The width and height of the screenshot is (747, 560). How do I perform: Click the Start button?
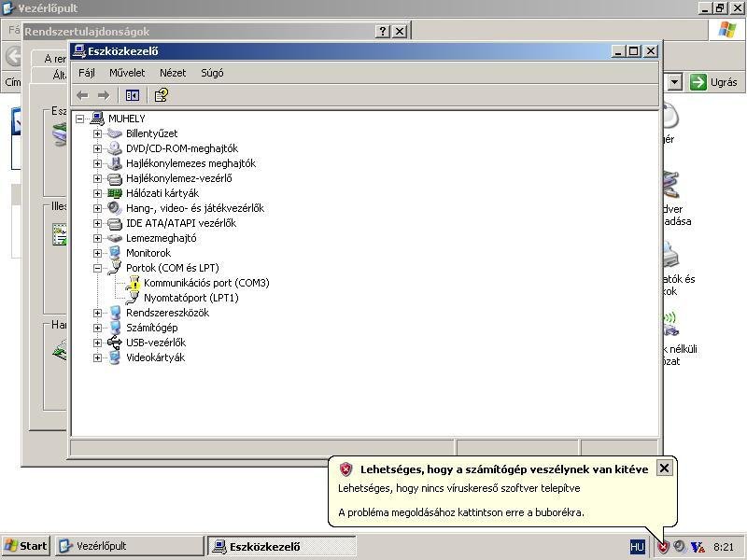coord(25,546)
